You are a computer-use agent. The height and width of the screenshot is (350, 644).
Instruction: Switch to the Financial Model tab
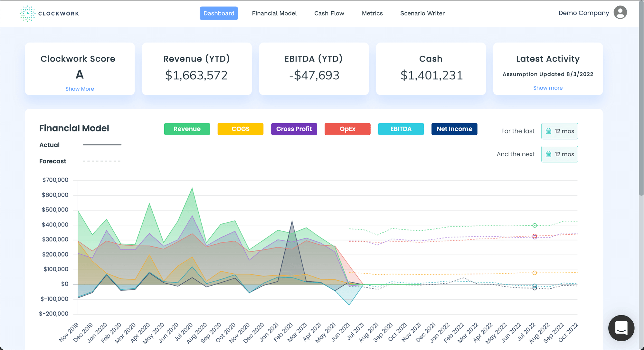(274, 13)
